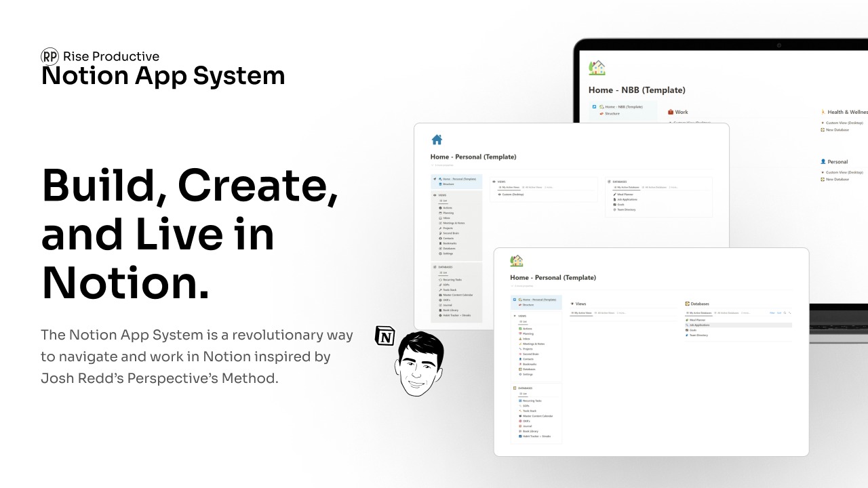Click the house emoji page icon in front window
Image resolution: width=868 pixels, height=488 pixels.
pos(517,261)
